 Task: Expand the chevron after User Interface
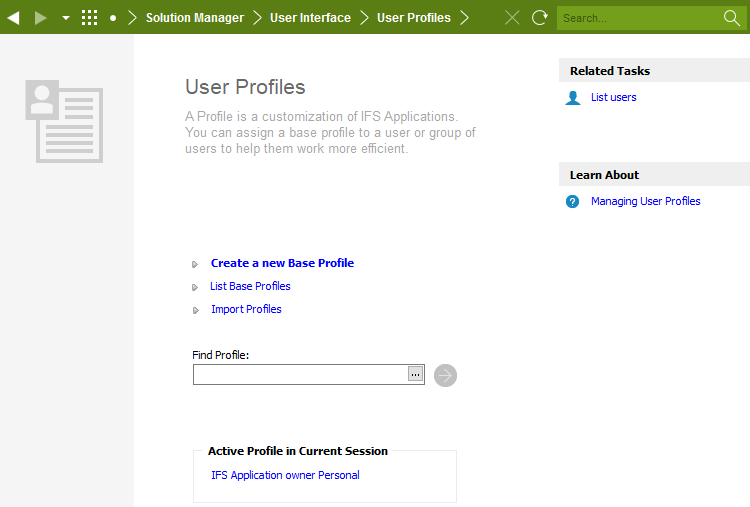point(364,18)
